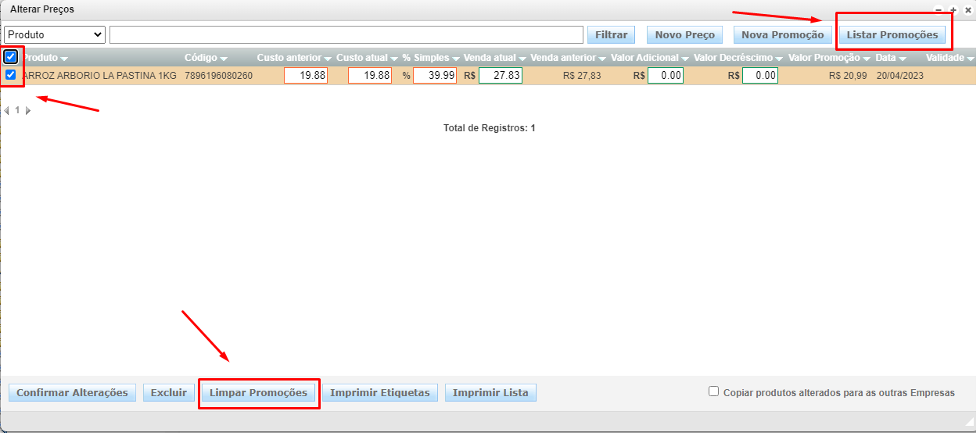The image size is (980, 436).
Task: Uncheck the ARROZ ARBORIO LA PASTINA row checkbox
Action: (x=11, y=75)
